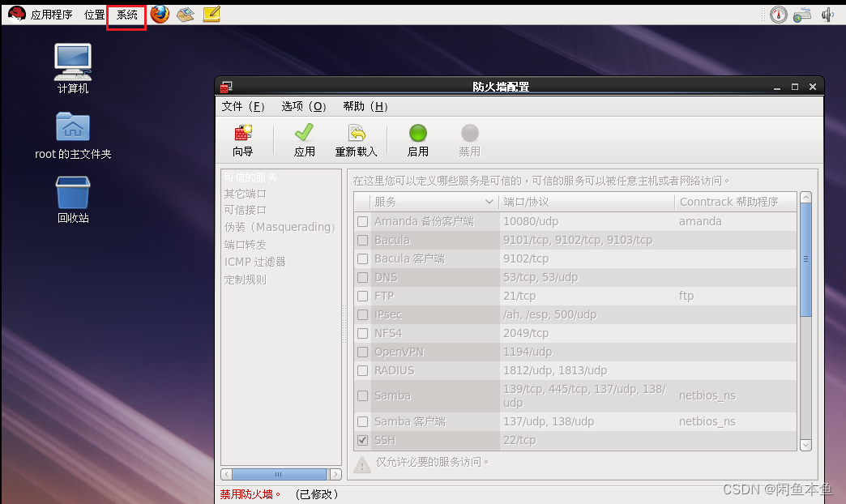846x504 pixels.
Task: Click the 端口/协议 column header
Action: [x=587, y=202]
